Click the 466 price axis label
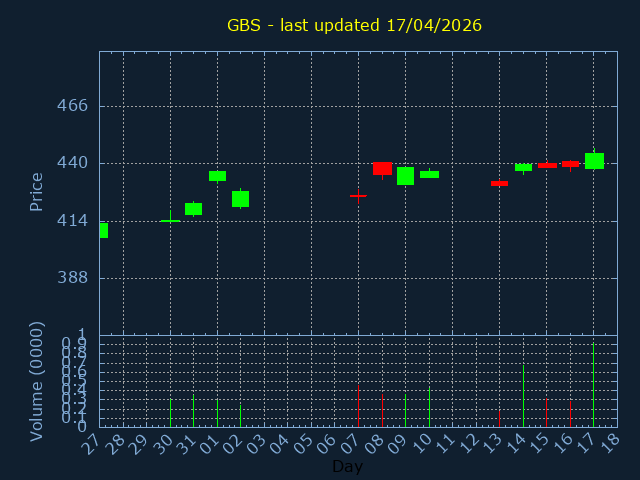 click(72, 106)
